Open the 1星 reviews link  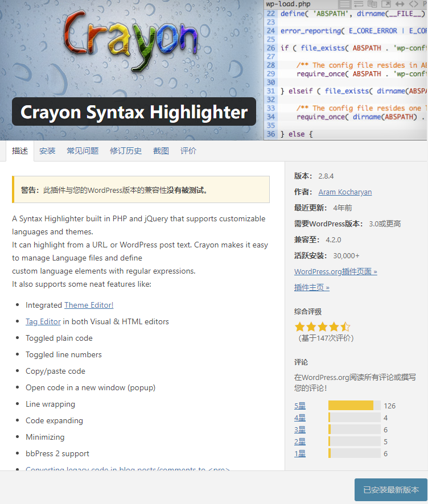[300, 453]
